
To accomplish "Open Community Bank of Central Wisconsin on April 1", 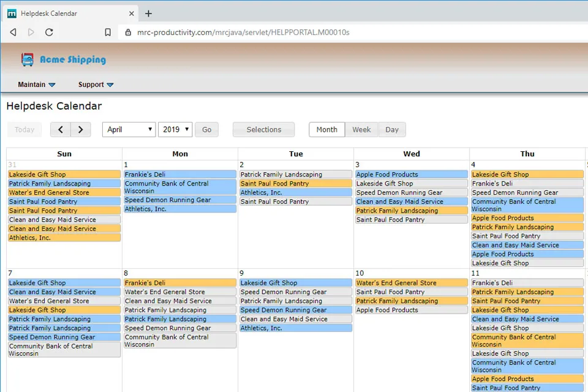I will [x=180, y=187].
